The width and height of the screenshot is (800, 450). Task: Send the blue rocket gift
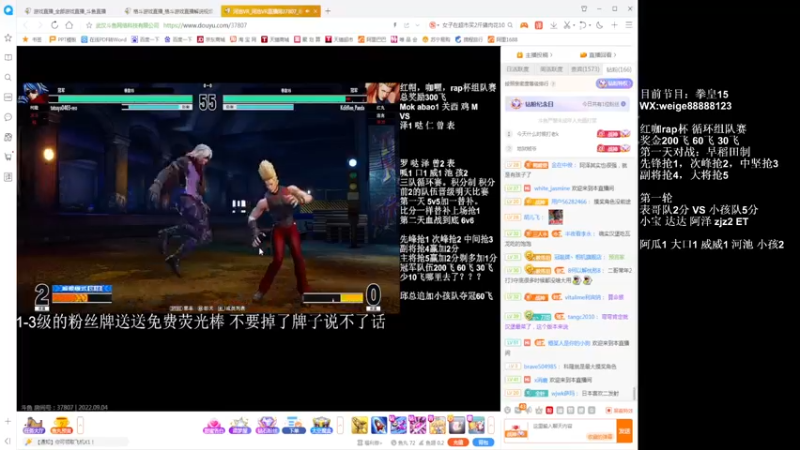[379, 425]
